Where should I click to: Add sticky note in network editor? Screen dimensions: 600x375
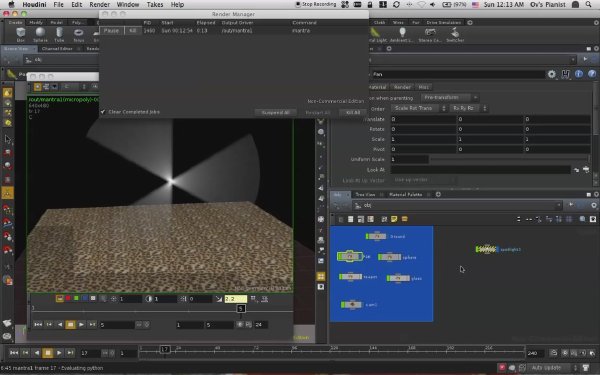click(x=394, y=219)
